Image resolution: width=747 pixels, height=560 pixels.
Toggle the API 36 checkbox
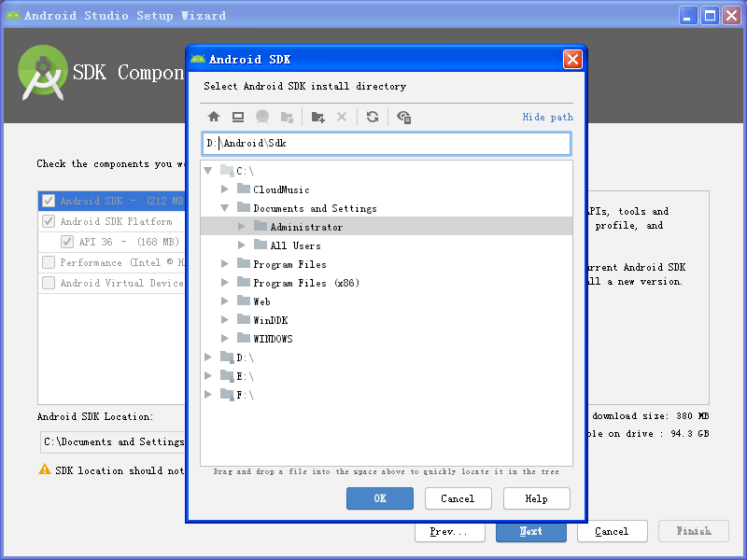point(67,242)
